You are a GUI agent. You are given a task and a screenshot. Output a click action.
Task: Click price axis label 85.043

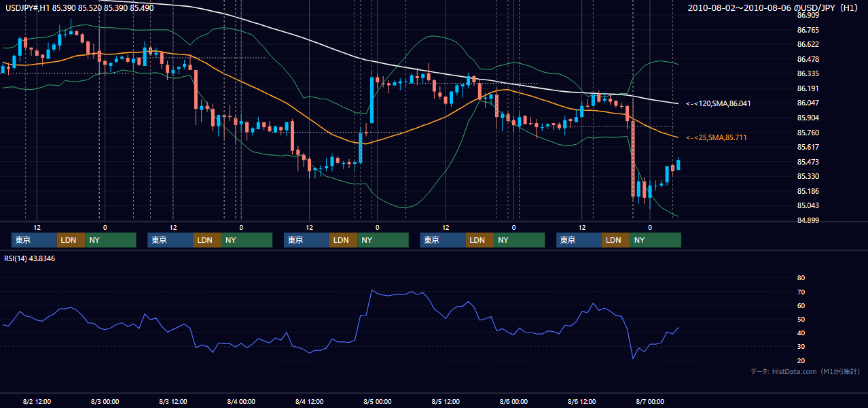[x=808, y=205]
